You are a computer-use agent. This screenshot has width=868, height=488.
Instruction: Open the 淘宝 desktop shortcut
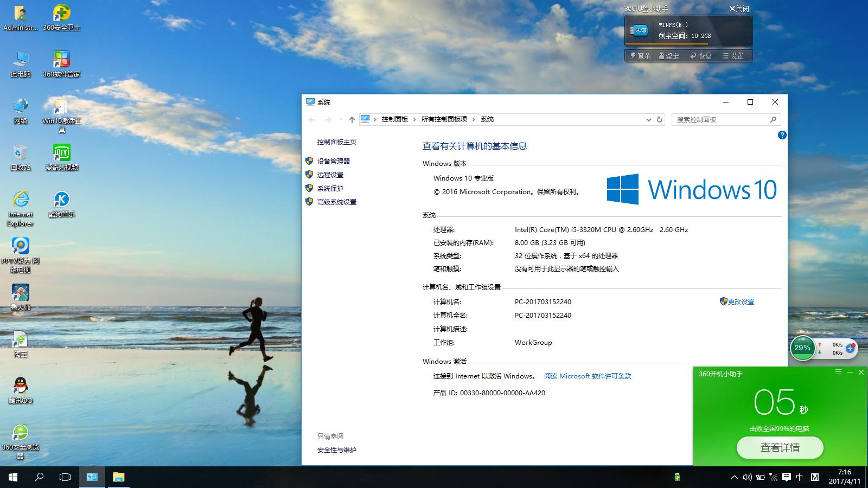click(x=21, y=344)
